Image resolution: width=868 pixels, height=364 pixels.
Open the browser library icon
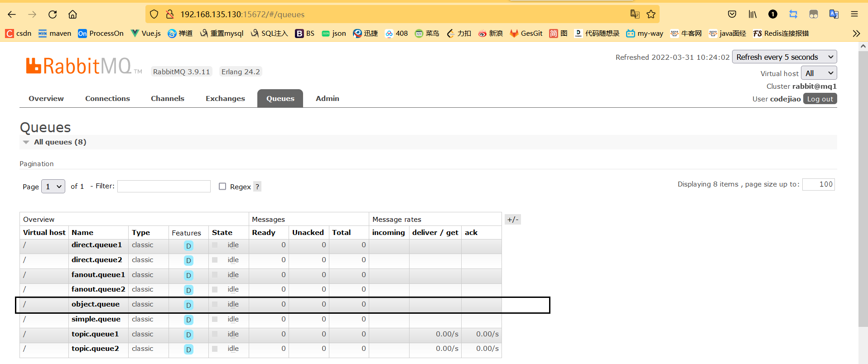pyautogui.click(x=752, y=14)
